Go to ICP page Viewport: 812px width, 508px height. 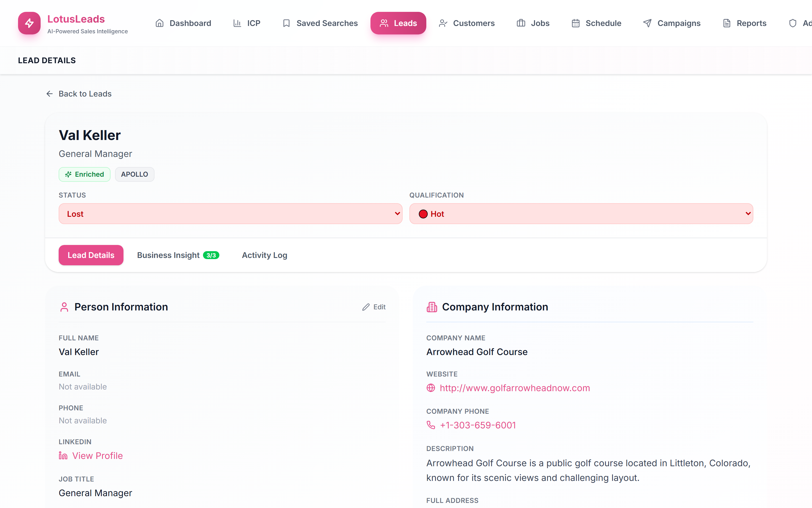[247, 23]
